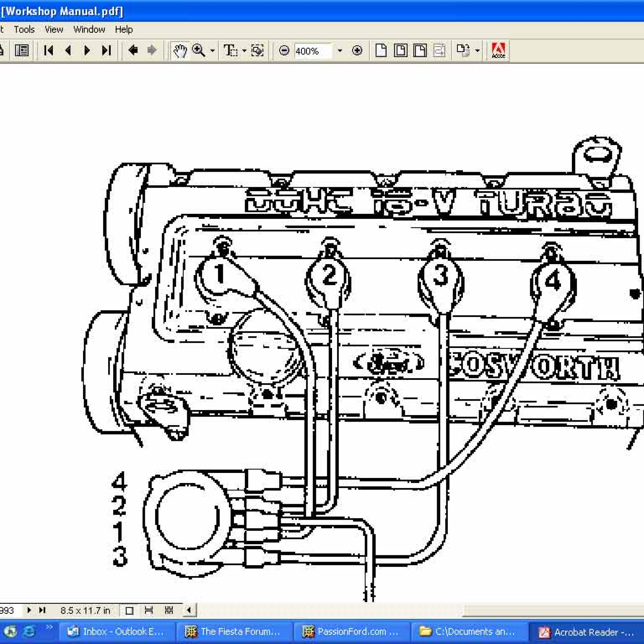Click the greyed Reflow page icon
644x644 pixels.
coord(439,51)
